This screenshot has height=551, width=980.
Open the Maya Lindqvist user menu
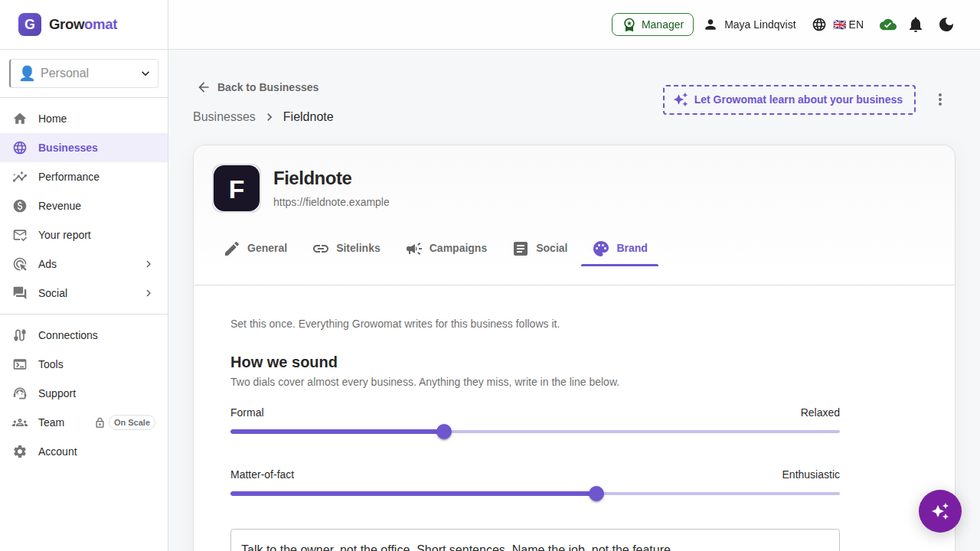point(750,24)
